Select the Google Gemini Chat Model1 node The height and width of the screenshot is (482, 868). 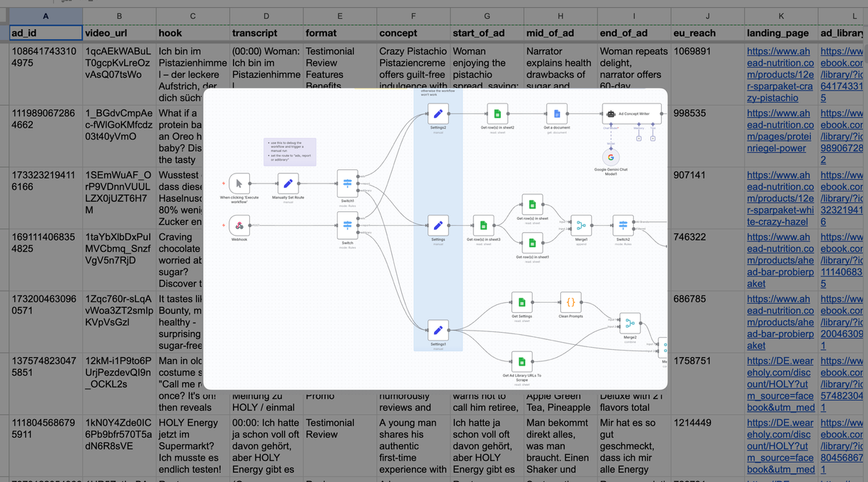(x=611, y=156)
